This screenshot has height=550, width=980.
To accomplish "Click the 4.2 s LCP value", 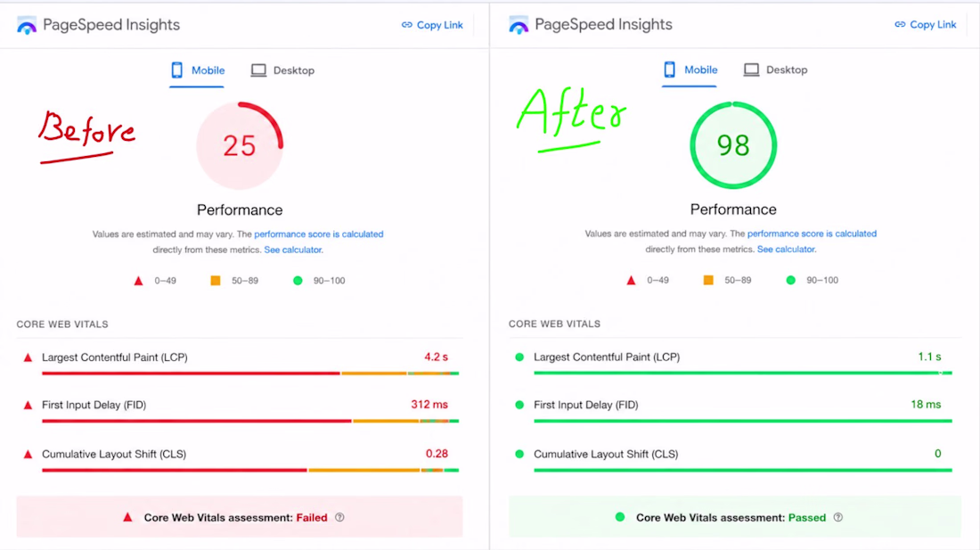I will (437, 357).
